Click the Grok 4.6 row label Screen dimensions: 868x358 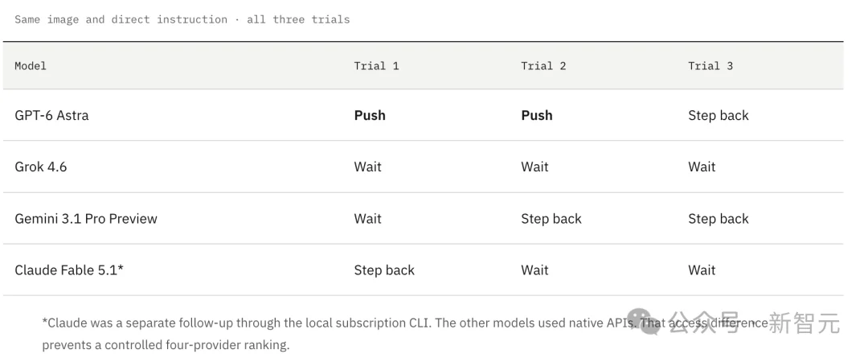tap(40, 167)
